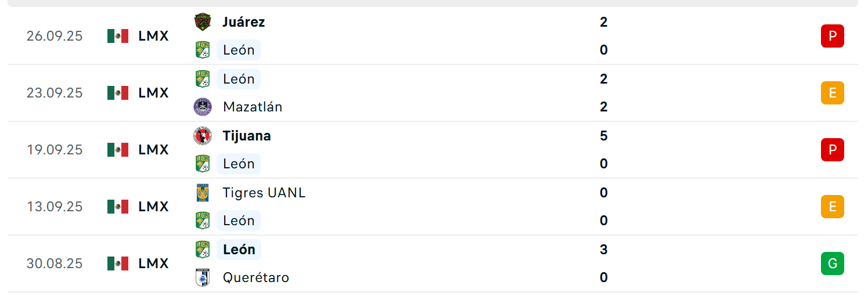Click León crest in 26.09.25 match
The width and height of the screenshot is (868, 296).
pos(203,50)
